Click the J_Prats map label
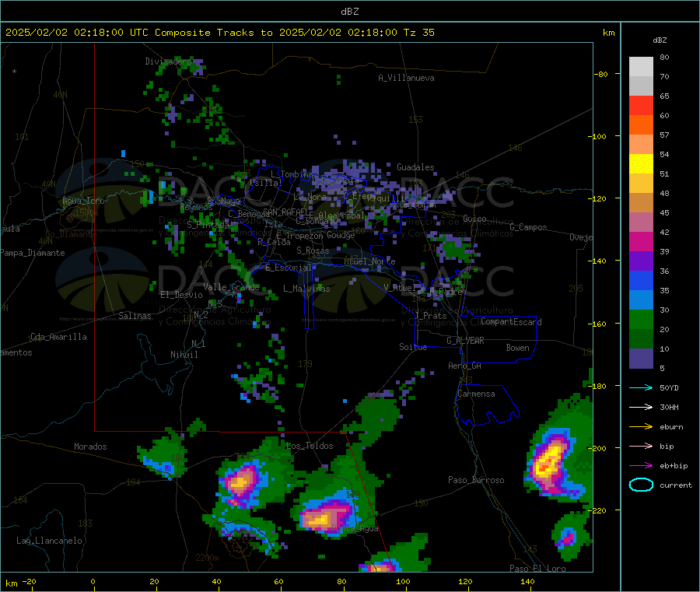This screenshot has height=592, width=700. click(430, 316)
